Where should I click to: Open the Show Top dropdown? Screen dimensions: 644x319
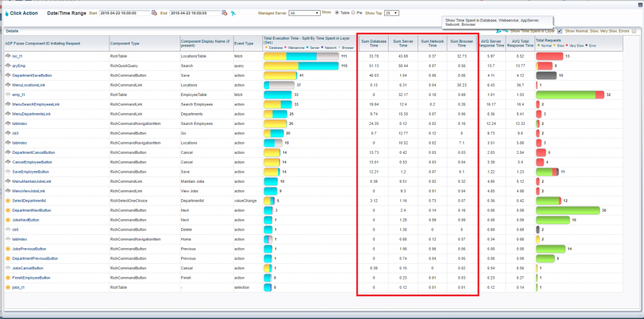point(391,13)
